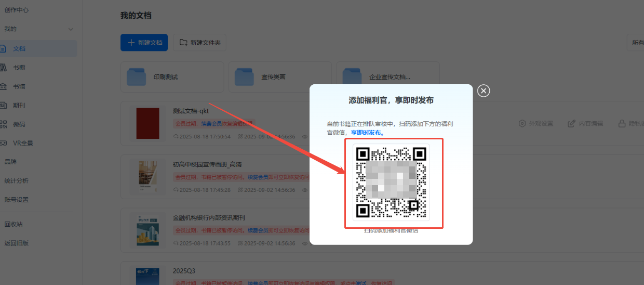Viewport: 644px width, 285px height.
Task: Click the 新建文件夹 button
Action: [200, 43]
